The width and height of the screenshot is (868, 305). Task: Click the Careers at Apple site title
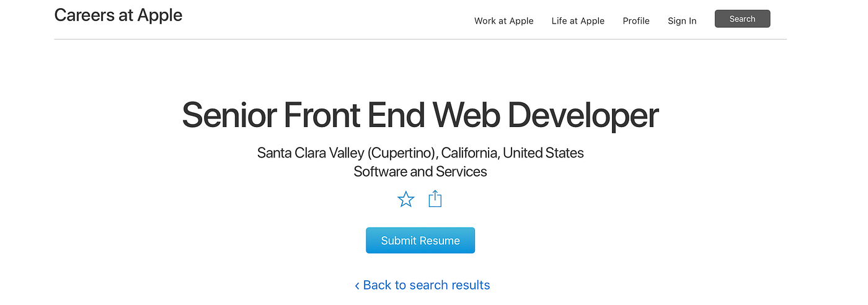[x=118, y=15]
